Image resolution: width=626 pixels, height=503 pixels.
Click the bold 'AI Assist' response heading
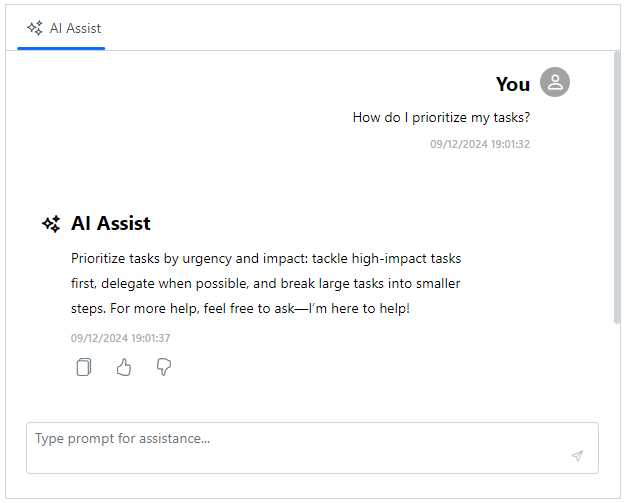(111, 223)
